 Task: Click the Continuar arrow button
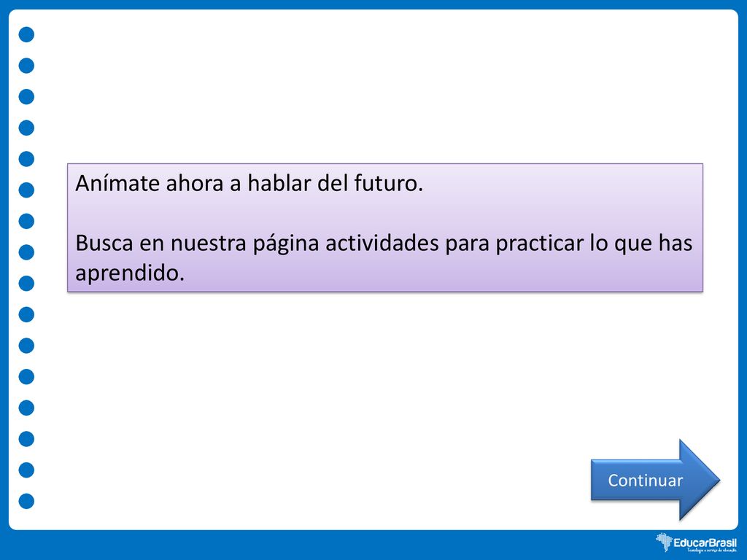(x=654, y=480)
